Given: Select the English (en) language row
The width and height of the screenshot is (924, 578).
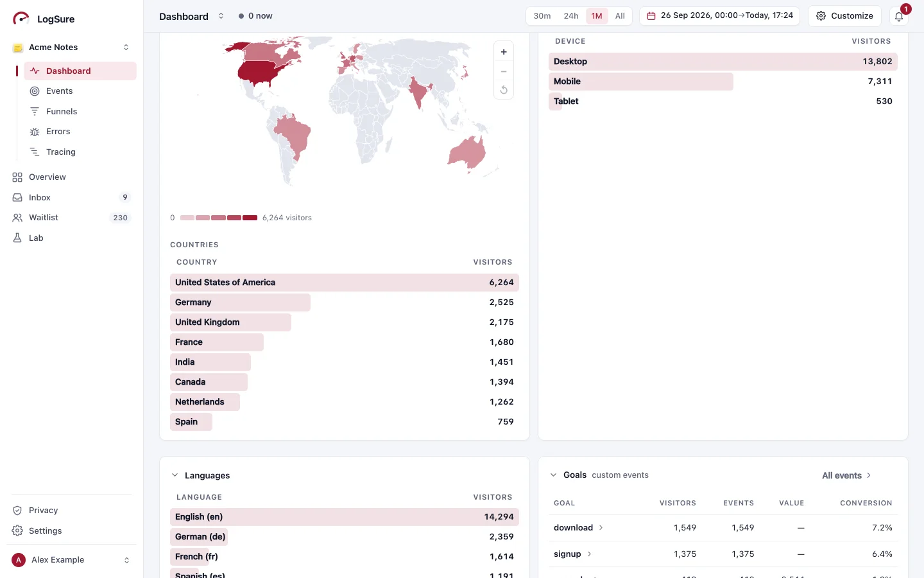Looking at the screenshot, I should (345, 517).
